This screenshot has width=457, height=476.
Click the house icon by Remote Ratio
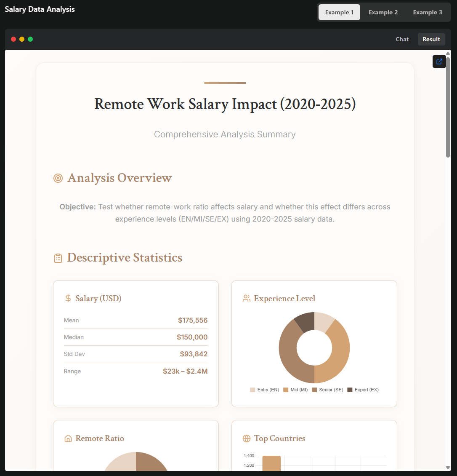point(68,439)
